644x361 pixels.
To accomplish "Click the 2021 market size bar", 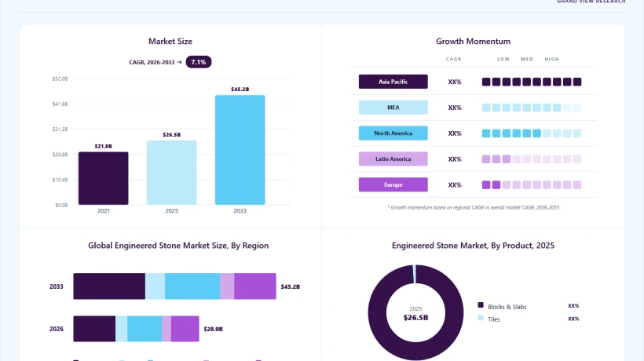I will [x=104, y=178].
